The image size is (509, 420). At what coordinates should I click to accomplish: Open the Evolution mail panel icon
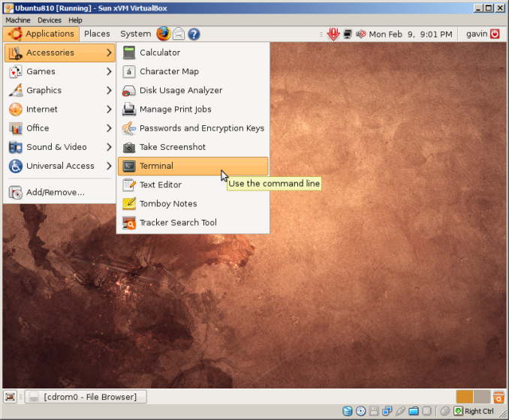tap(179, 34)
